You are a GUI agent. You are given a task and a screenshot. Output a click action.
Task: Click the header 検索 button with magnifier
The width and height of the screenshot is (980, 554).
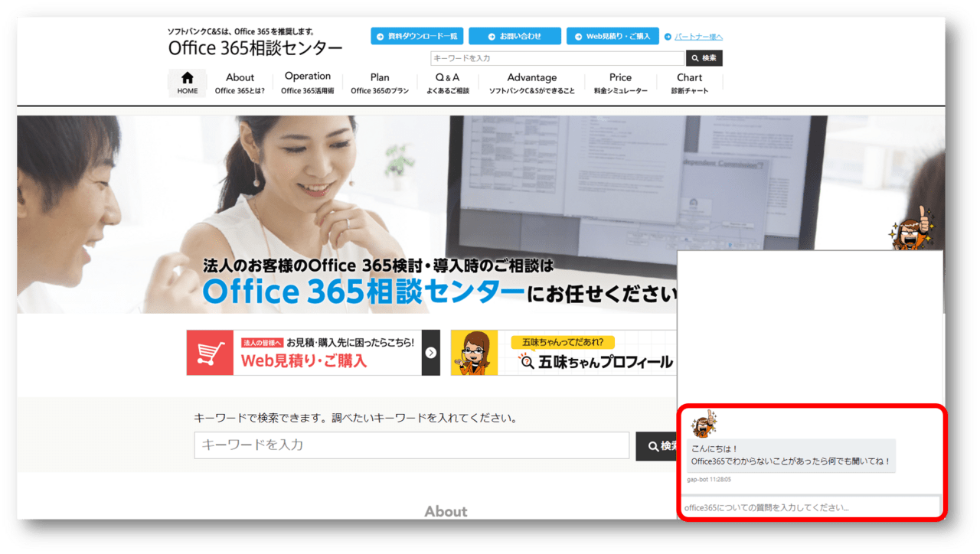click(704, 58)
